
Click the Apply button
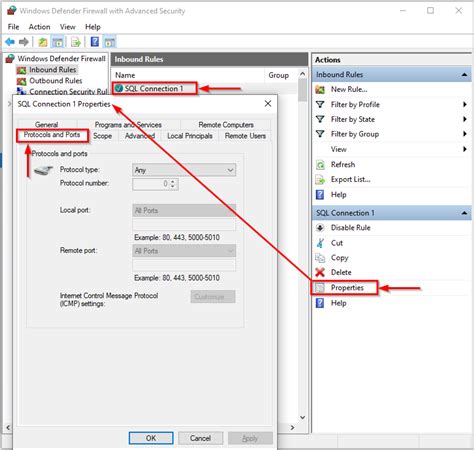(x=250, y=438)
